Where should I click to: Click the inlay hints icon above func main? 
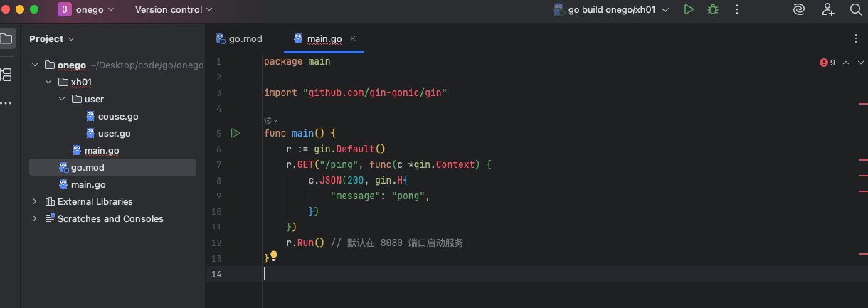tap(268, 120)
